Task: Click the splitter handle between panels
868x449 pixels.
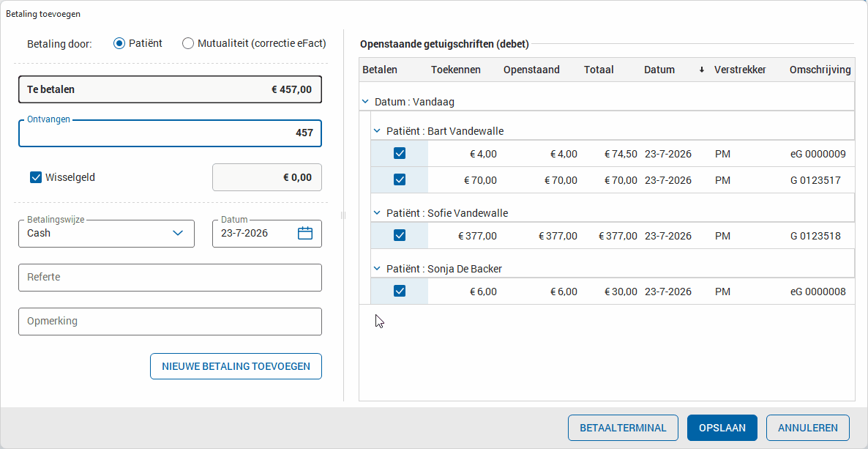Action: pyautogui.click(x=343, y=215)
